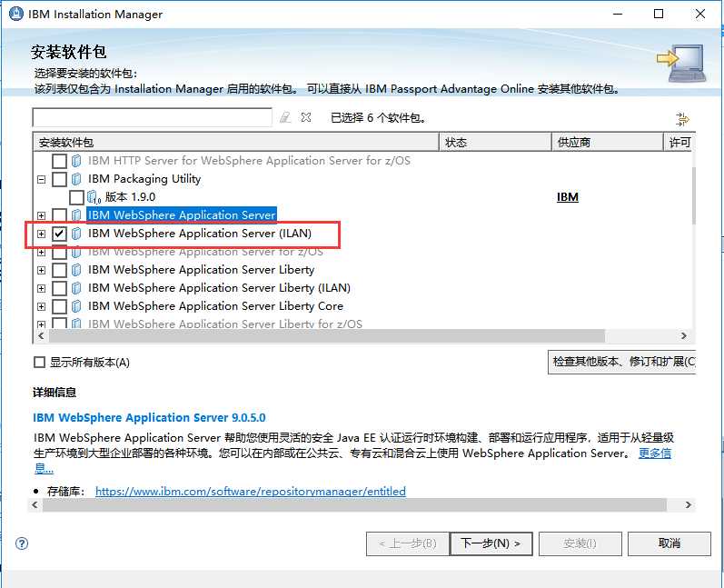Click package icon of WebSphere Application Server Liberty Core
Screen dimensions: 724x588
click(76, 306)
